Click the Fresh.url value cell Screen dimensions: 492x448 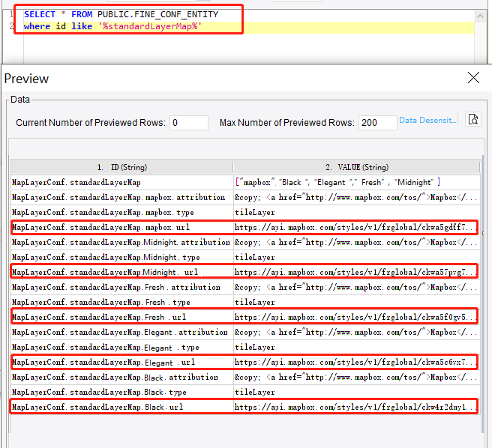[355, 317]
